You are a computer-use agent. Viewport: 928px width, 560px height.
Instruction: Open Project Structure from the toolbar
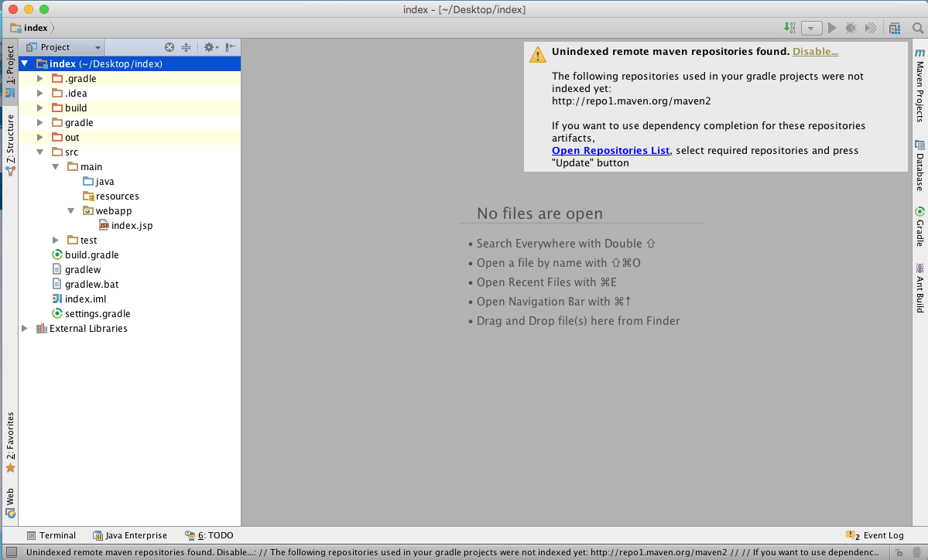(x=895, y=28)
